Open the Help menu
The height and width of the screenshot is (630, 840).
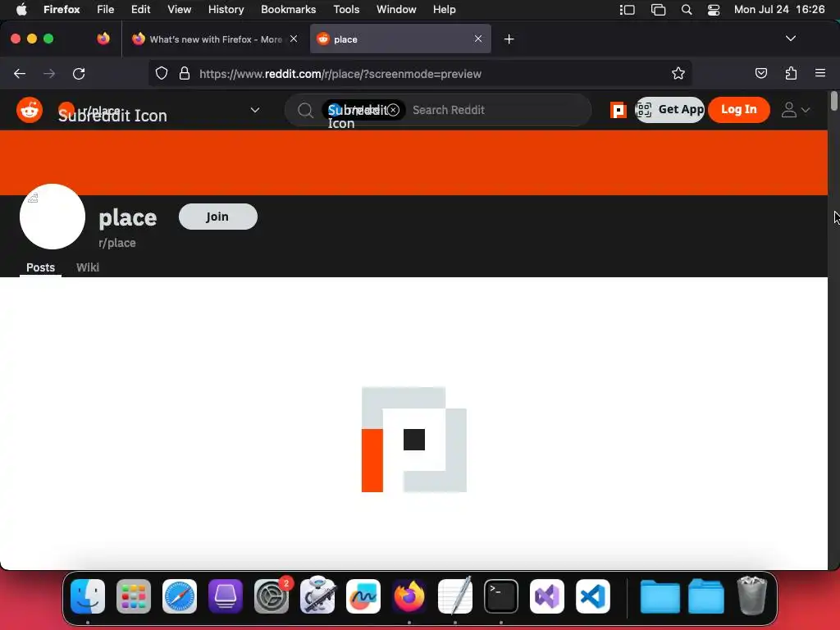point(444,9)
